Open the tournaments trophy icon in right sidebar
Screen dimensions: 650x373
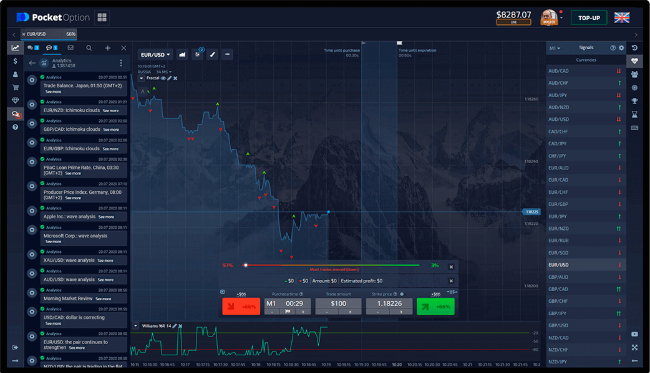coord(634,101)
